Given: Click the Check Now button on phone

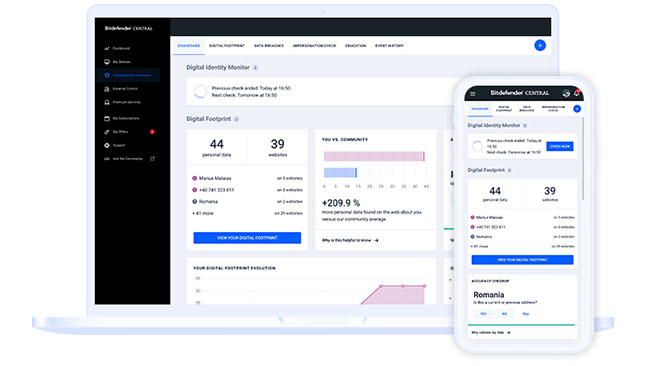Looking at the screenshot, I should coord(560,146).
